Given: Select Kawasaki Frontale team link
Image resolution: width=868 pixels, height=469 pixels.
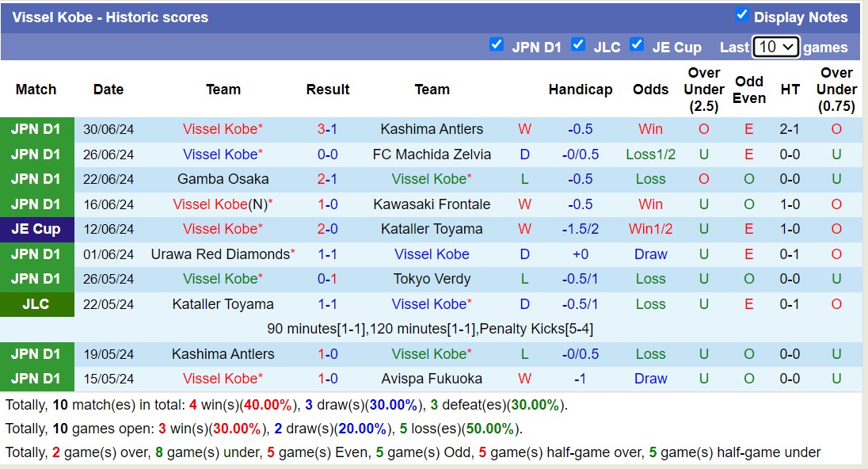Looking at the screenshot, I should click(x=432, y=204).
